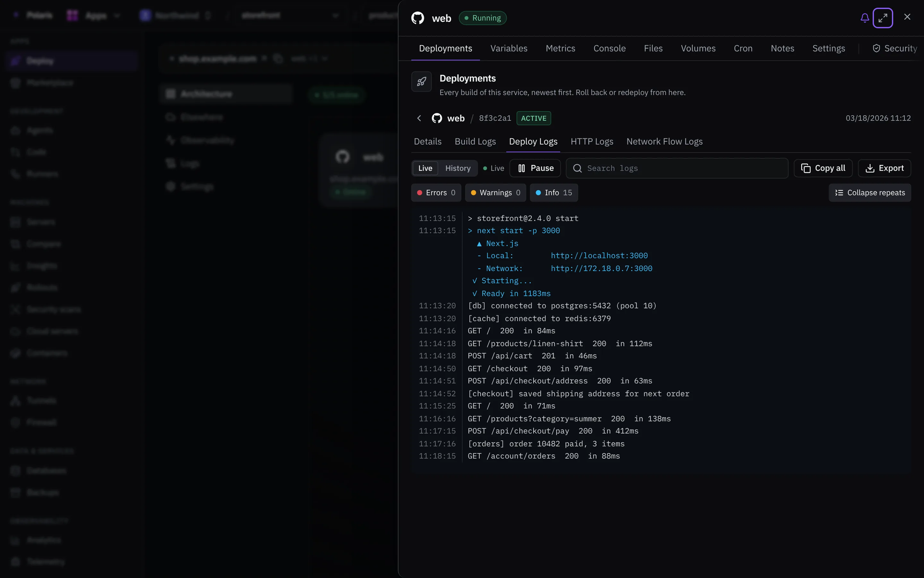The image size is (924, 578).
Task: Toggle log view to Live mode
Action: click(x=425, y=168)
